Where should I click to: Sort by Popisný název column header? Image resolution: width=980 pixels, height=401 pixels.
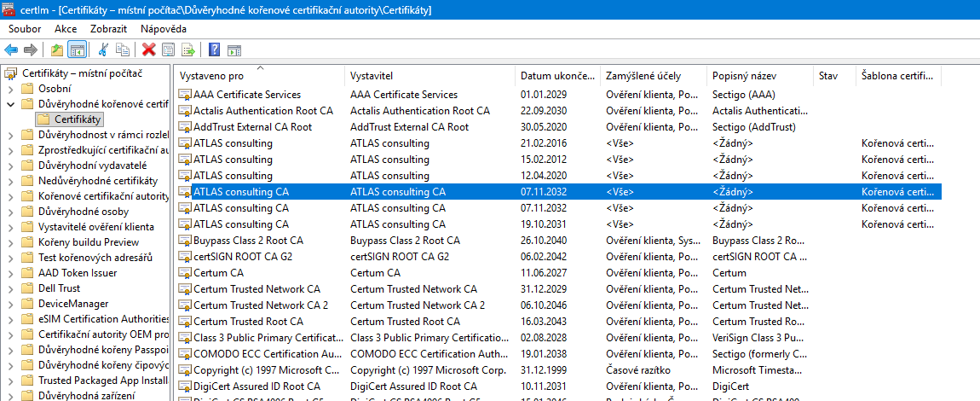pyautogui.click(x=760, y=76)
